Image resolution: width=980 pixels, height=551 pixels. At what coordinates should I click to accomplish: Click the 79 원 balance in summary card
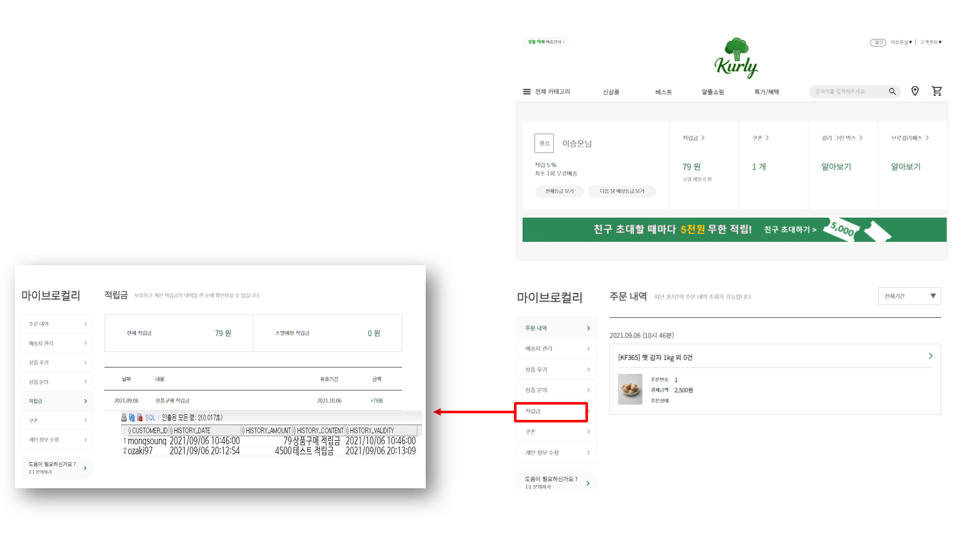[x=691, y=167]
